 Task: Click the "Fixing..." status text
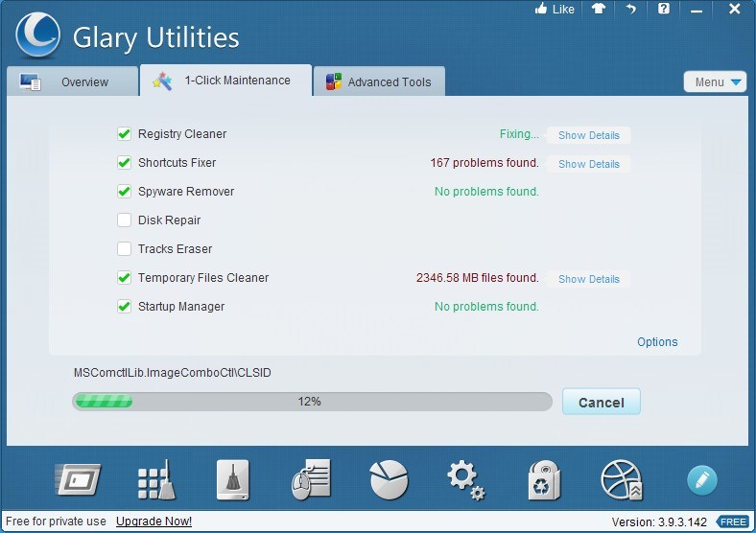pos(519,134)
